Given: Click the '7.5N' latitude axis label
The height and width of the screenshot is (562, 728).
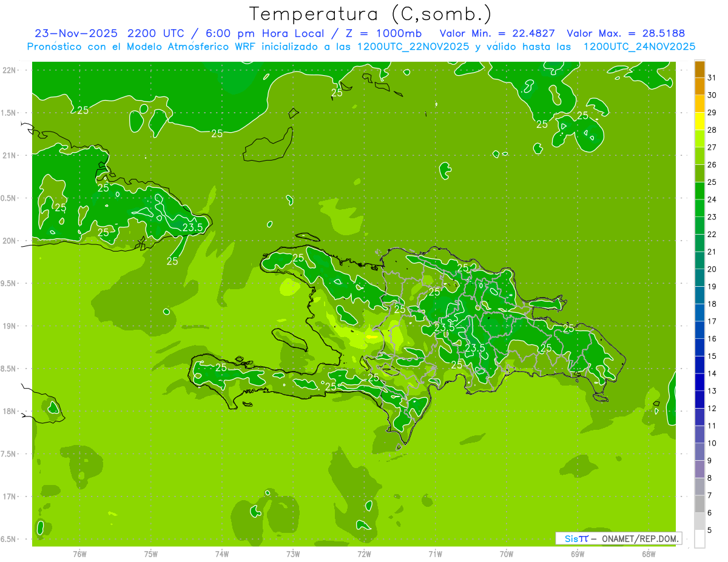Looking at the screenshot, I should (x=9, y=454).
